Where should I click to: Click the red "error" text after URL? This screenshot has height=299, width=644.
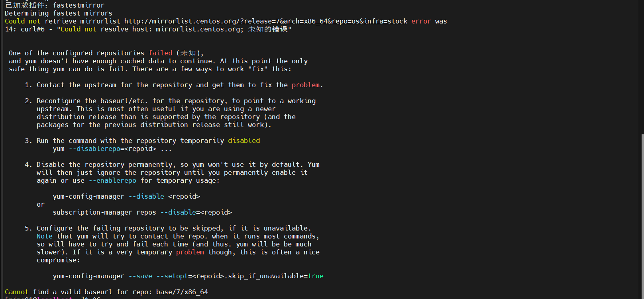[x=421, y=21]
